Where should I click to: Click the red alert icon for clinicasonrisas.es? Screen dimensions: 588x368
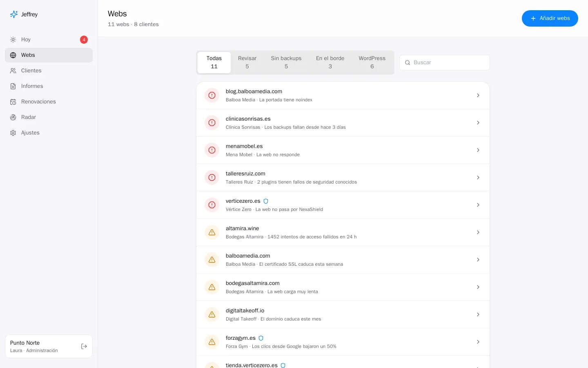[x=212, y=123]
